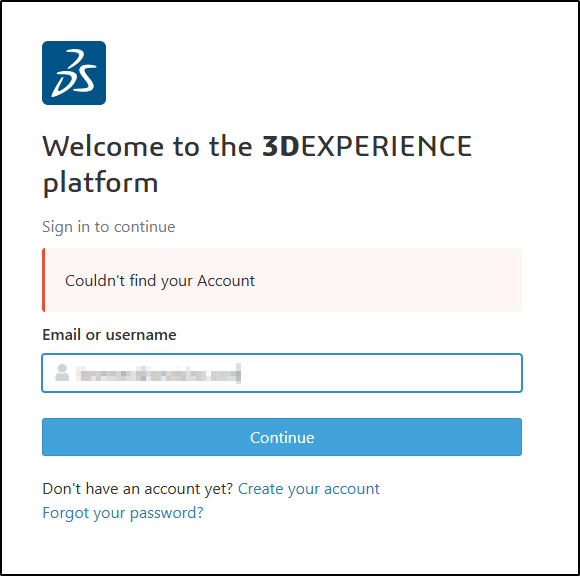
Task: Click the word platform in the heading
Action: pyautogui.click(x=101, y=183)
